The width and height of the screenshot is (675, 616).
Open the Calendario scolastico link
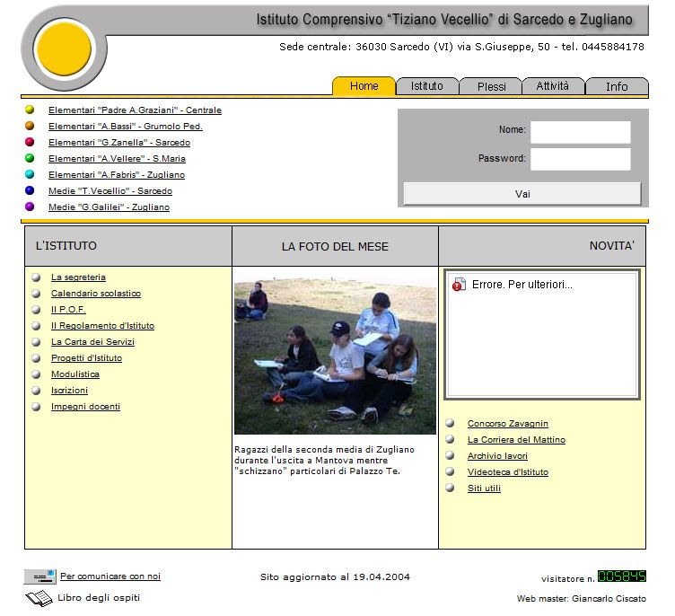[95, 294]
